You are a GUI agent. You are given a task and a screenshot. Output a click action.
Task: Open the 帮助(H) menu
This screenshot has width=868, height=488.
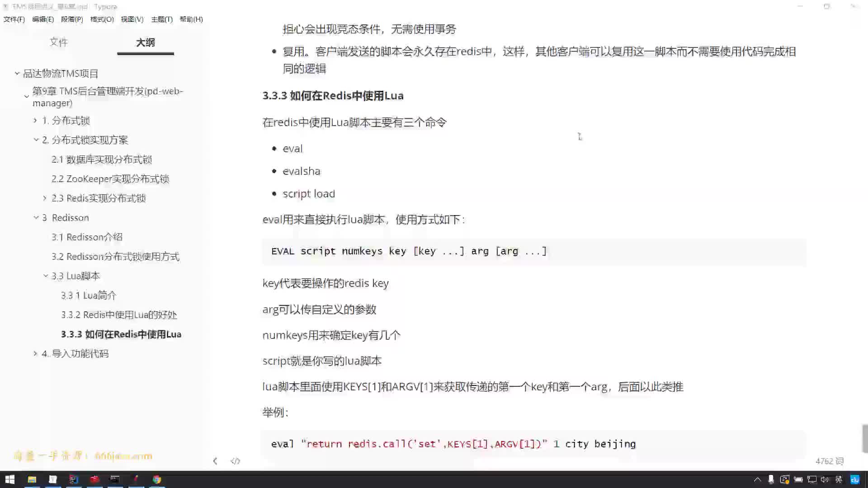tap(191, 19)
